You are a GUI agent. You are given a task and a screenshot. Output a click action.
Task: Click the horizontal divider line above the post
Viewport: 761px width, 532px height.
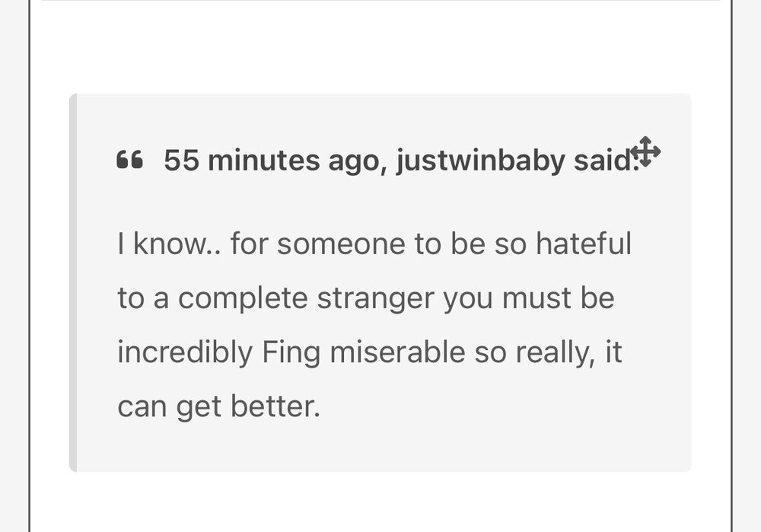point(380,1)
